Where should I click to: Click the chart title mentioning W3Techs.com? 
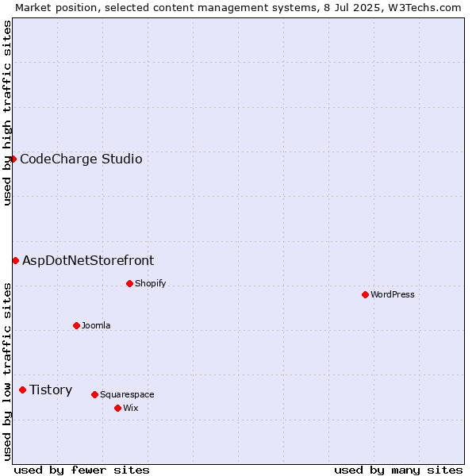coord(238,8)
